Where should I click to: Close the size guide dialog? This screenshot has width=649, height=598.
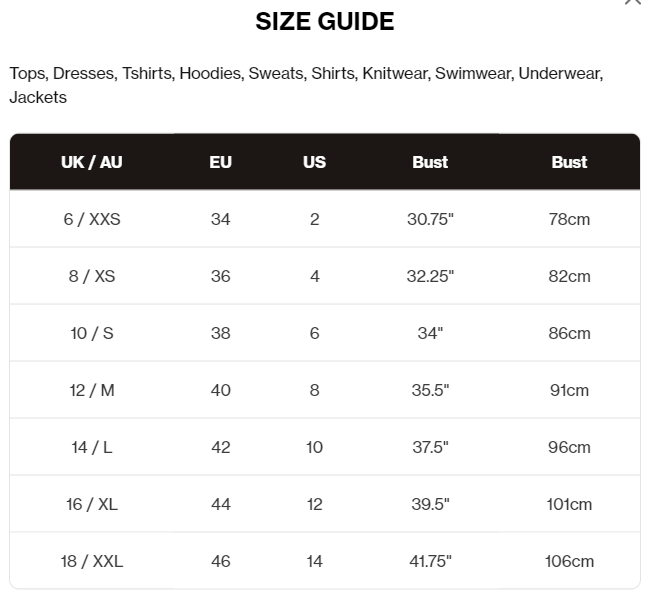click(x=633, y=1)
